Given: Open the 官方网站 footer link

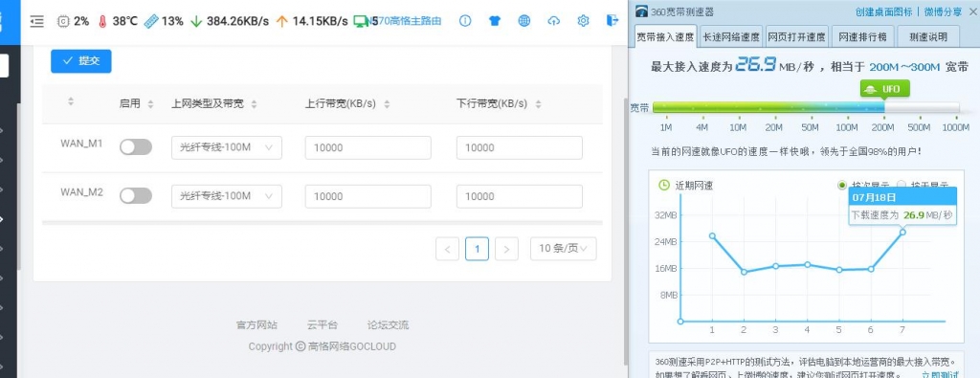Looking at the screenshot, I should (x=256, y=325).
